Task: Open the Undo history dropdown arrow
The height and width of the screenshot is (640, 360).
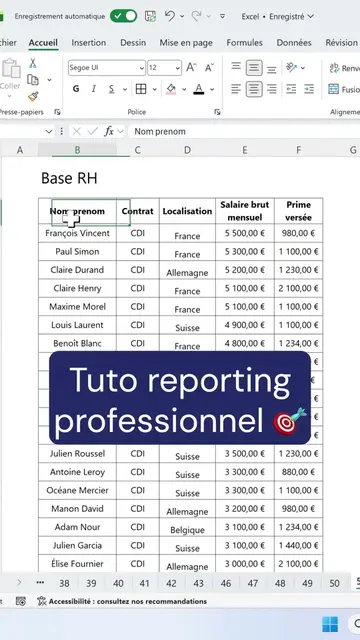Action: coord(182,16)
